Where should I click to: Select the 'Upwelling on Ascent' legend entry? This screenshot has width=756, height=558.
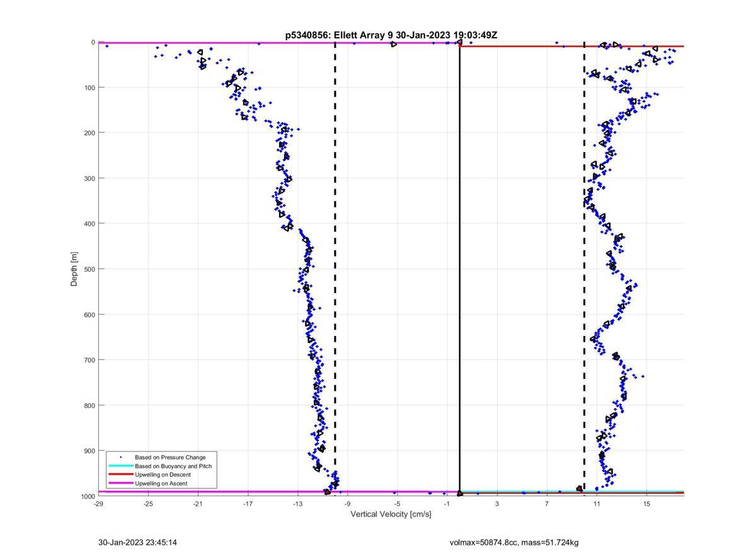(x=161, y=484)
